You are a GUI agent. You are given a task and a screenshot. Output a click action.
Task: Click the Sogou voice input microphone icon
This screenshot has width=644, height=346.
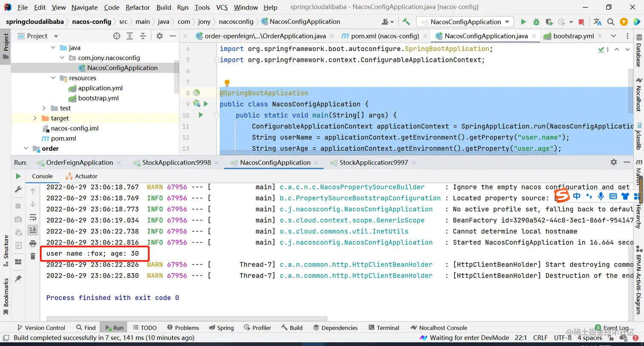(x=601, y=196)
